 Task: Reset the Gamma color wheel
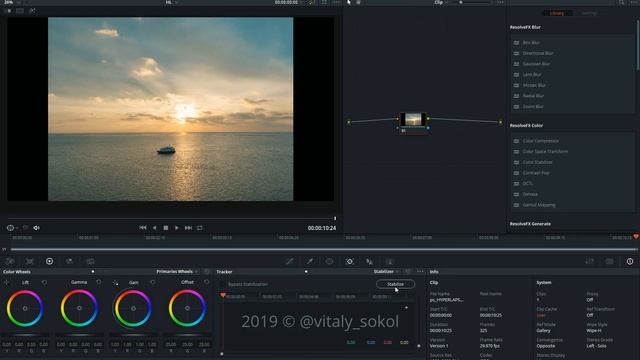[98, 282]
